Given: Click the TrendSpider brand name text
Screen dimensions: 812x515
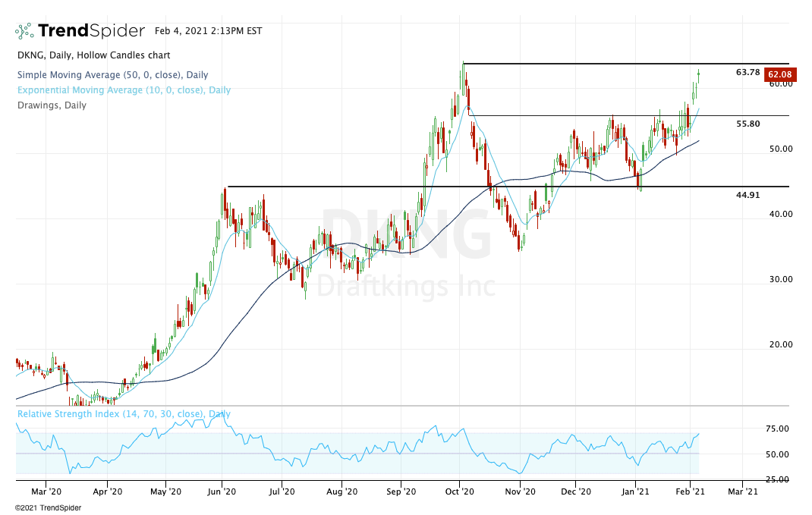Looking at the screenshot, I should (x=91, y=31).
